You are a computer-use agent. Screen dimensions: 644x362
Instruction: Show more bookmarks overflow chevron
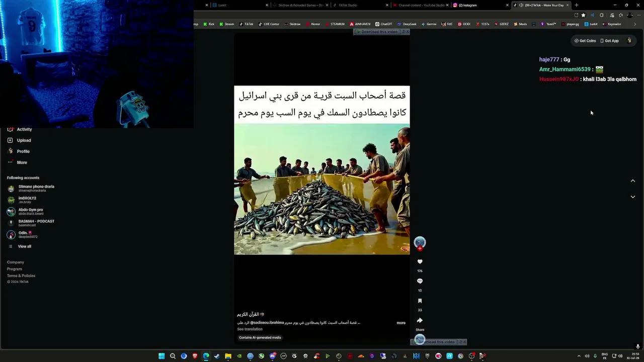coord(635,24)
